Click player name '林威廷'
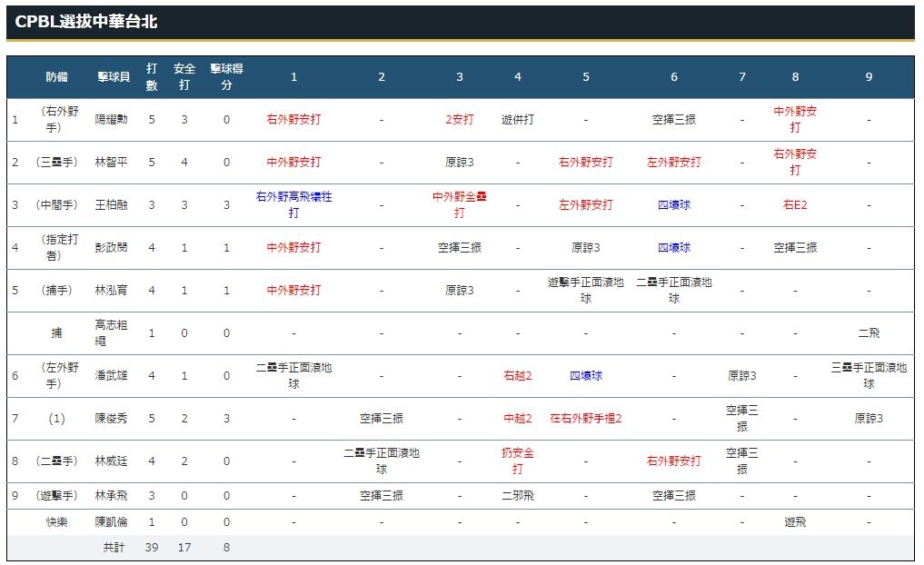Image resolution: width=924 pixels, height=565 pixels. [111, 461]
